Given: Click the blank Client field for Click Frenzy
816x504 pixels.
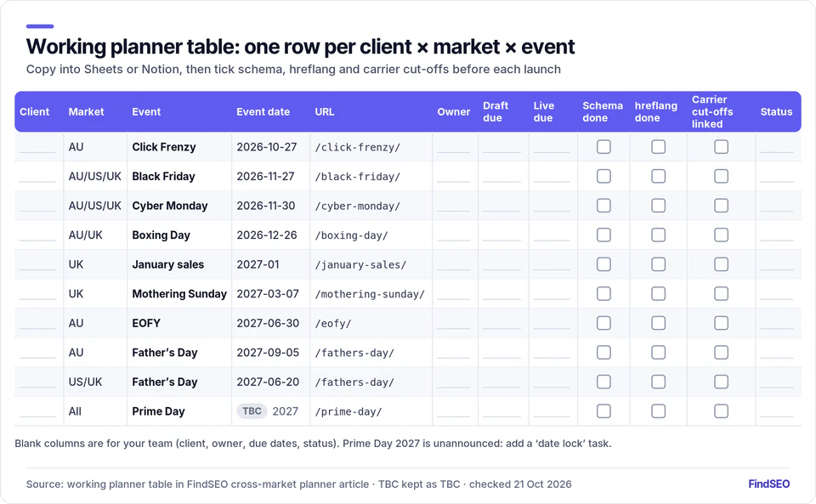Looking at the screenshot, I should (x=37, y=147).
